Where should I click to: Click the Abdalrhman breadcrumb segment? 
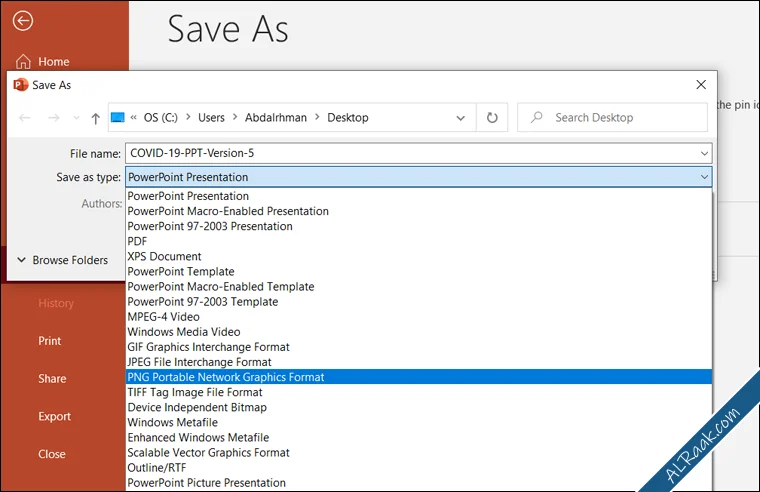coord(276,117)
